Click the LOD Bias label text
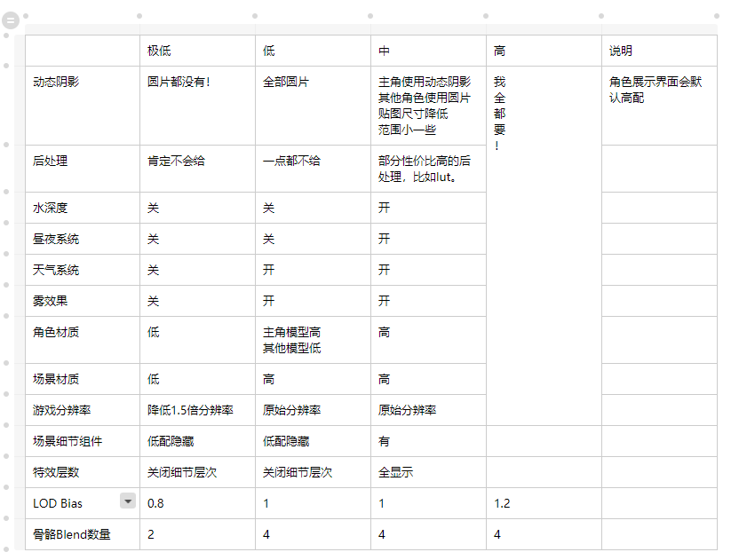 pyautogui.click(x=58, y=503)
